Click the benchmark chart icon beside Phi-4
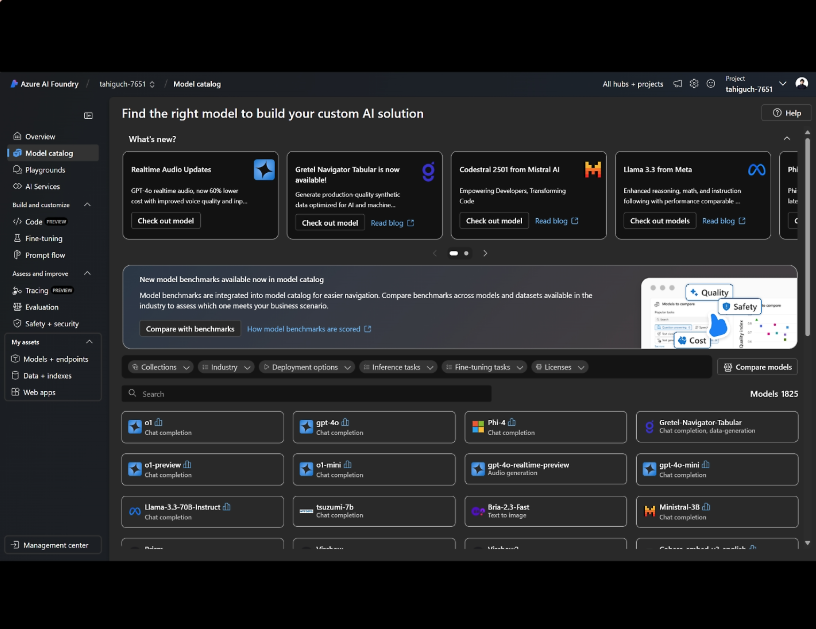The width and height of the screenshot is (816, 629). [512, 422]
